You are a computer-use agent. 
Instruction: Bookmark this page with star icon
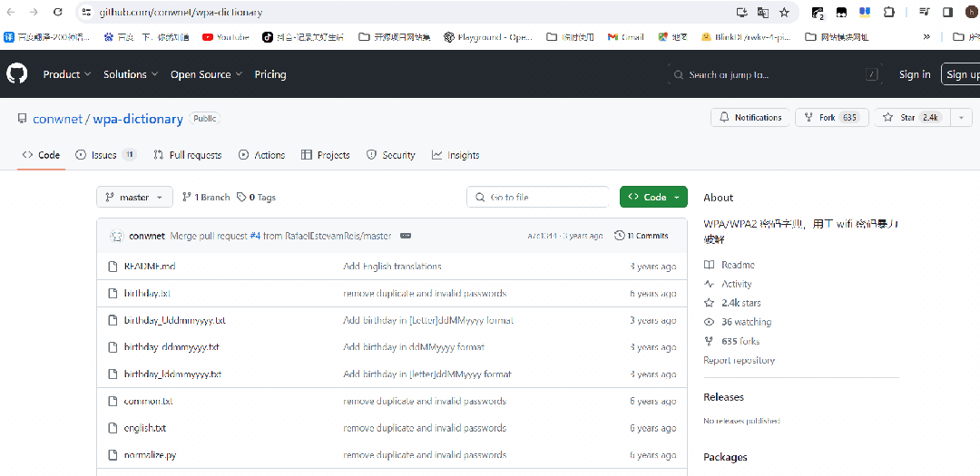click(x=784, y=12)
